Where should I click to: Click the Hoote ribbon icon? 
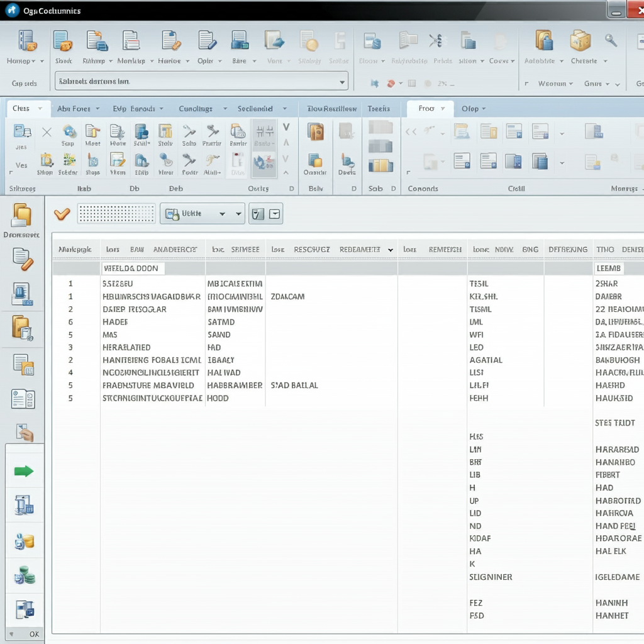coord(118,132)
